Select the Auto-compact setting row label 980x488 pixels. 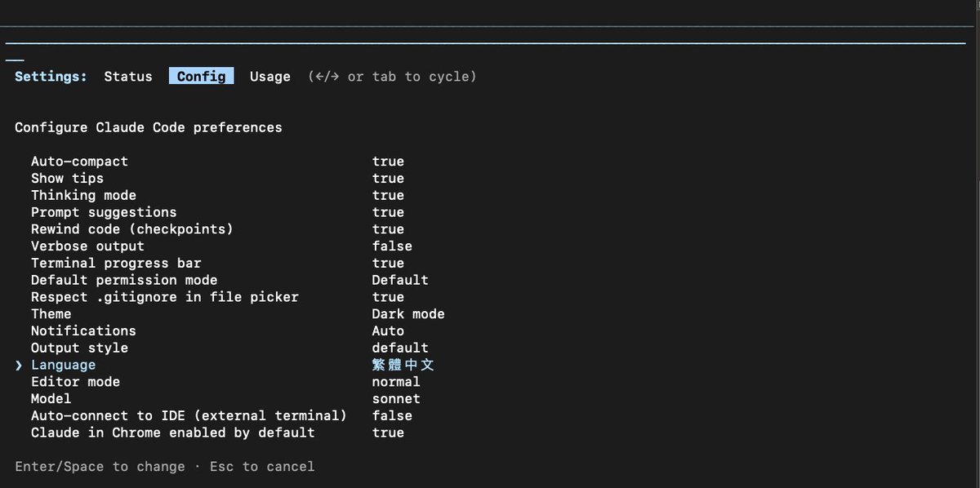tap(79, 162)
